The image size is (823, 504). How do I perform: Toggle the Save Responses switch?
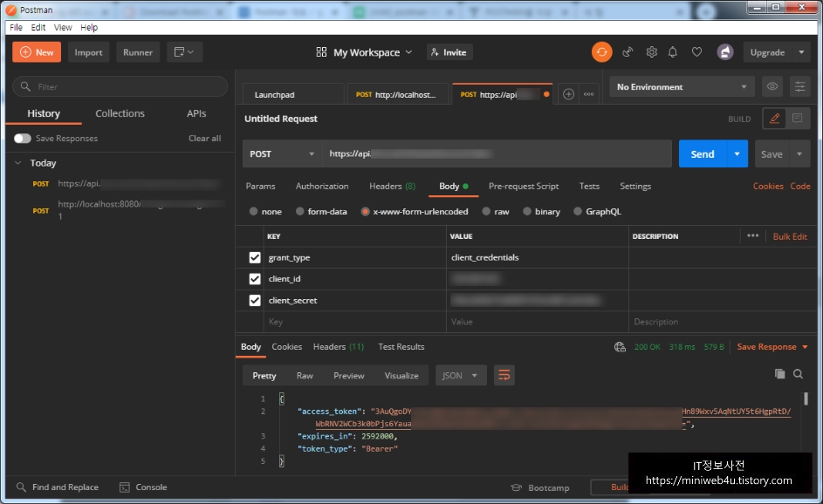[22, 138]
